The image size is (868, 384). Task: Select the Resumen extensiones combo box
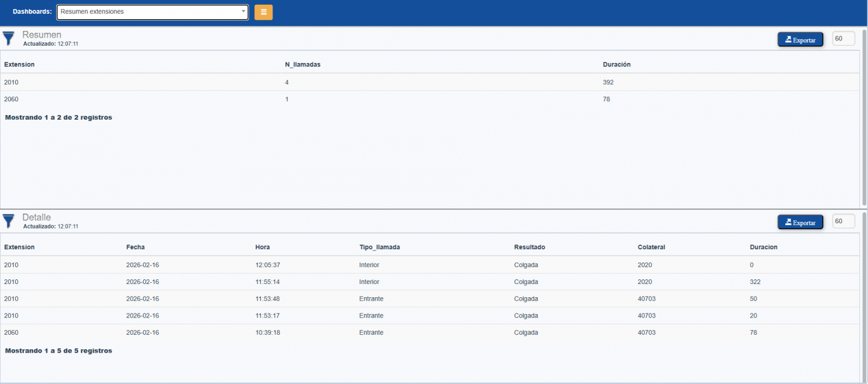152,12
